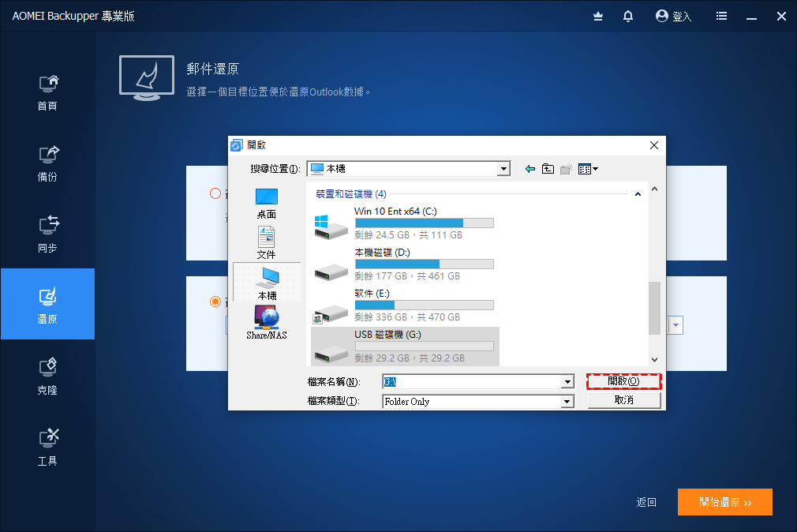Click the 開啟(O) open button
Viewport: 797px width, 532px height.
[x=623, y=381]
